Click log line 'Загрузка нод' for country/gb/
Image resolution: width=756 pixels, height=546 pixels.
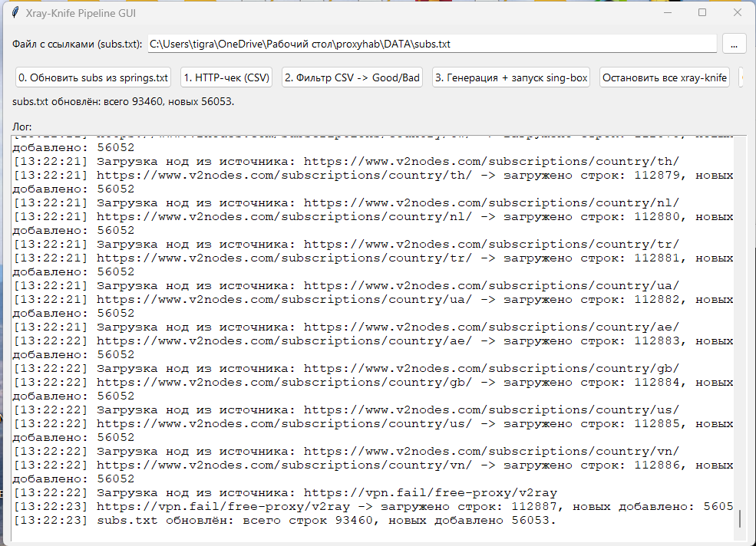(346, 369)
